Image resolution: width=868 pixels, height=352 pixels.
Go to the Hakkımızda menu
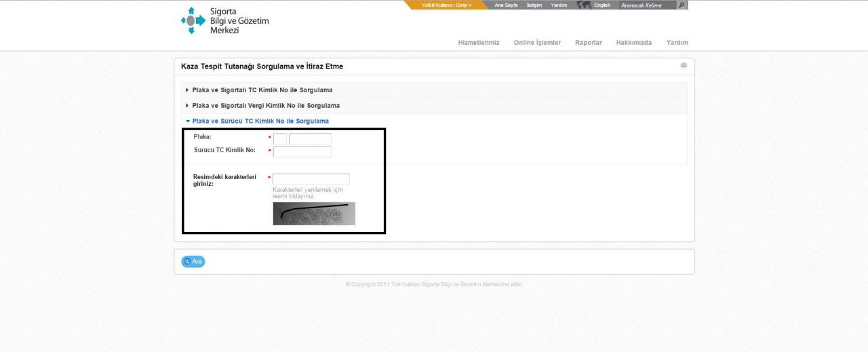coord(634,43)
